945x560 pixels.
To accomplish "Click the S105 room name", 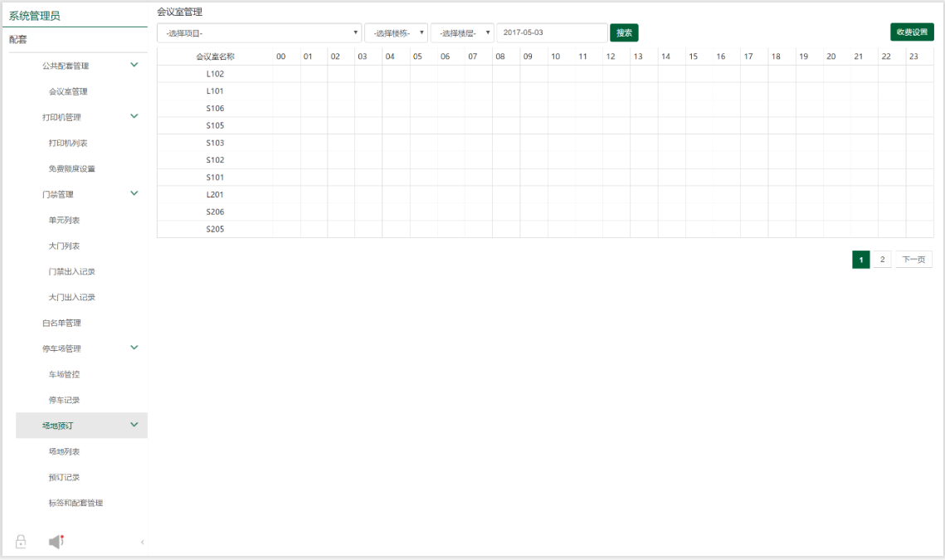I will coord(215,125).
